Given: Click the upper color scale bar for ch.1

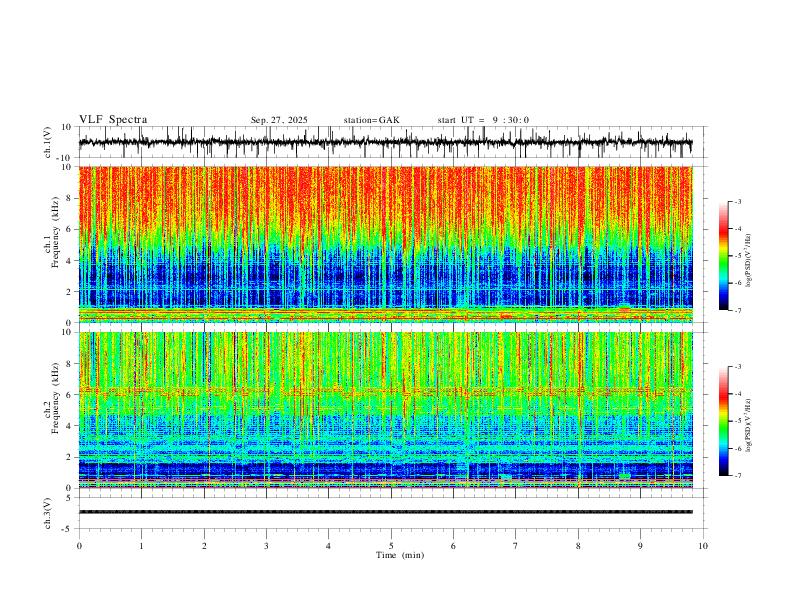Looking at the screenshot, I should point(724,256).
